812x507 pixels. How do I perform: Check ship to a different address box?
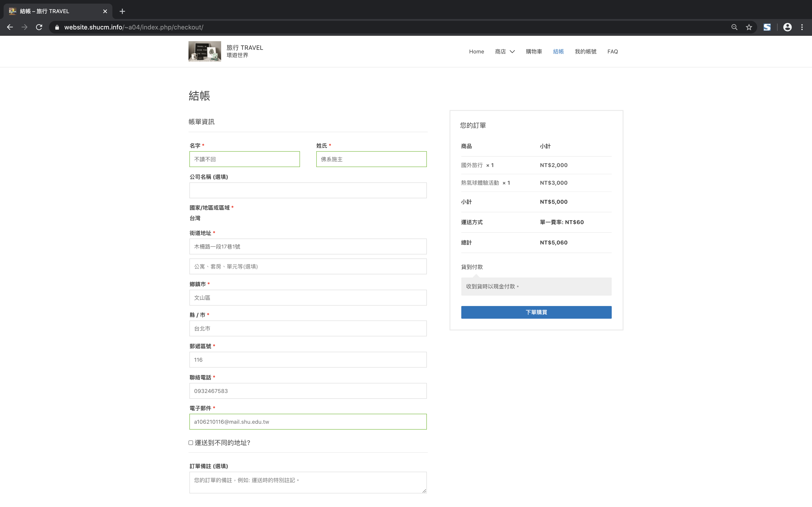[191, 443]
